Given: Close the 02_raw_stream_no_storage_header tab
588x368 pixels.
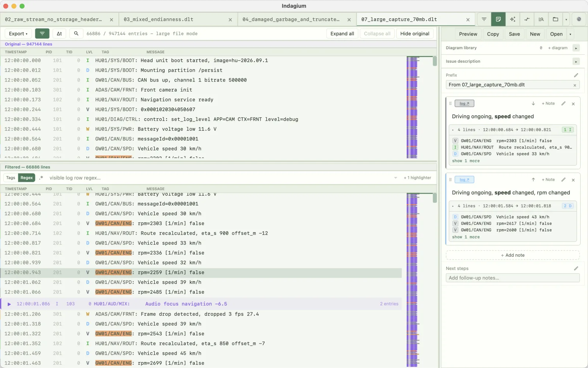Looking at the screenshot, I should pyautogui.click(x=111, y=20).
